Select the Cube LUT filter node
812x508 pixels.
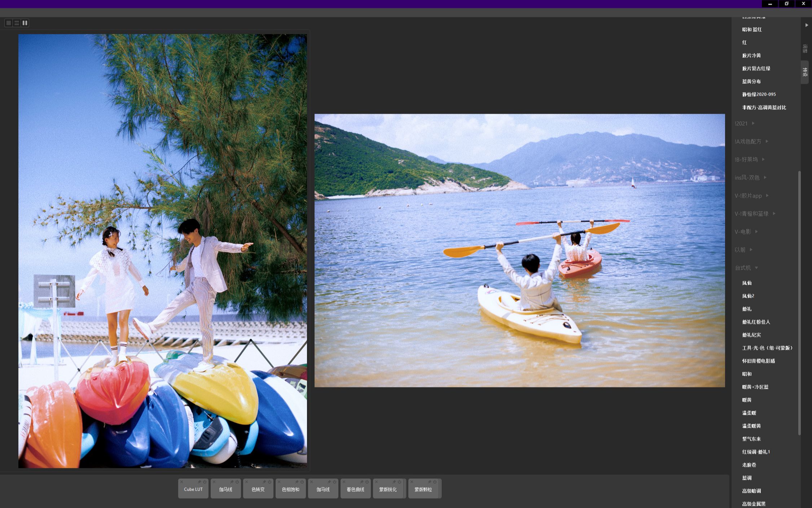pos(193,489)
